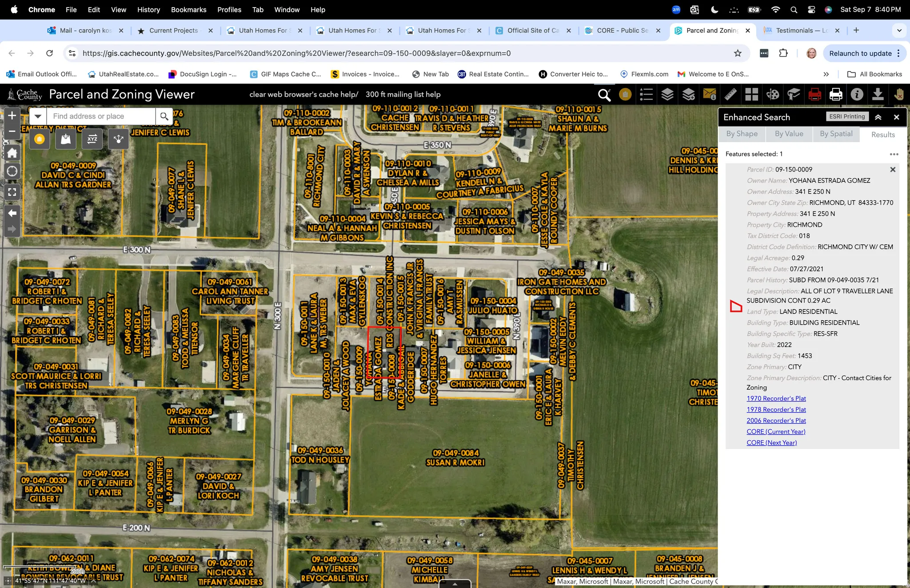Click the Find address or place field
Image resolution: width=910 pixels, height=588 pixels.
(x=101, y=116)
